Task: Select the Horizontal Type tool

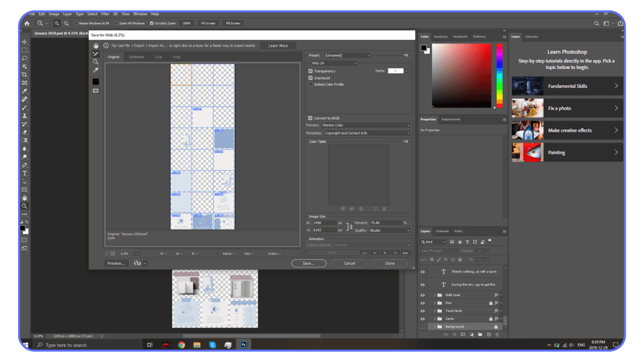Action: [x=24, y=173]
